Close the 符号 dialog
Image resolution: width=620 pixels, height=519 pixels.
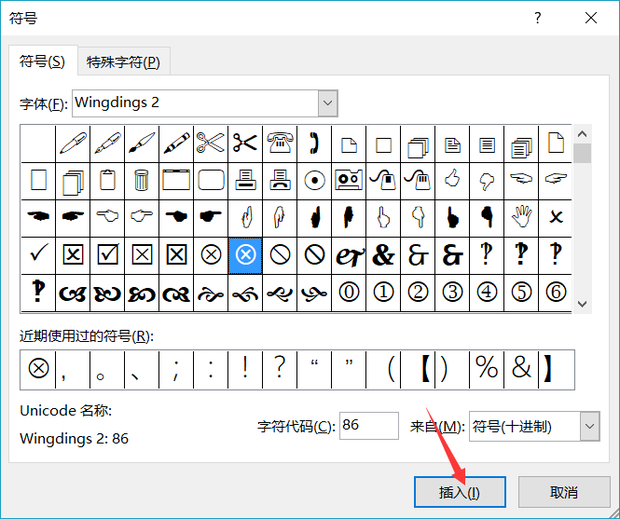point(591,18)
